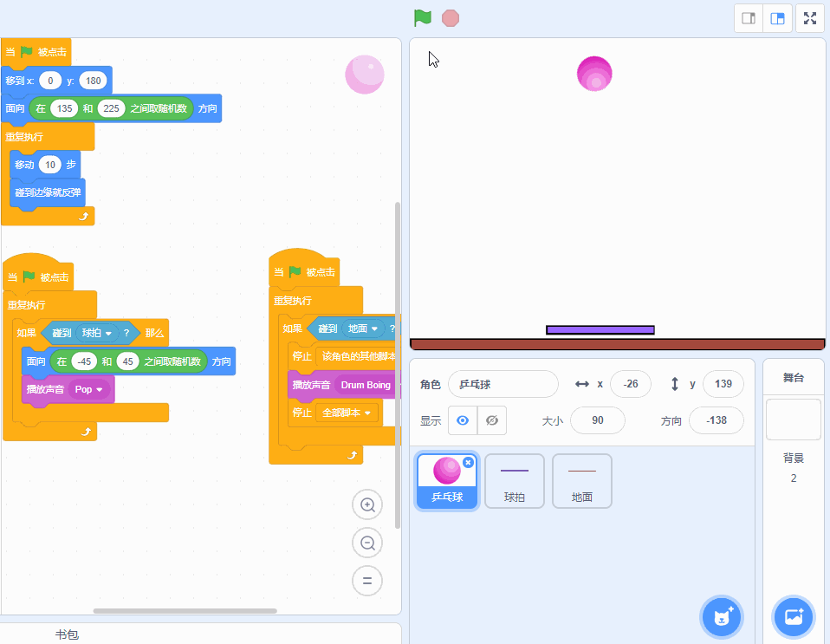Viewport: 830px width, 644px height.
Task: Select the 地面 sprite thumbnail
Action: pyautogui.click(x=582, y=481)
